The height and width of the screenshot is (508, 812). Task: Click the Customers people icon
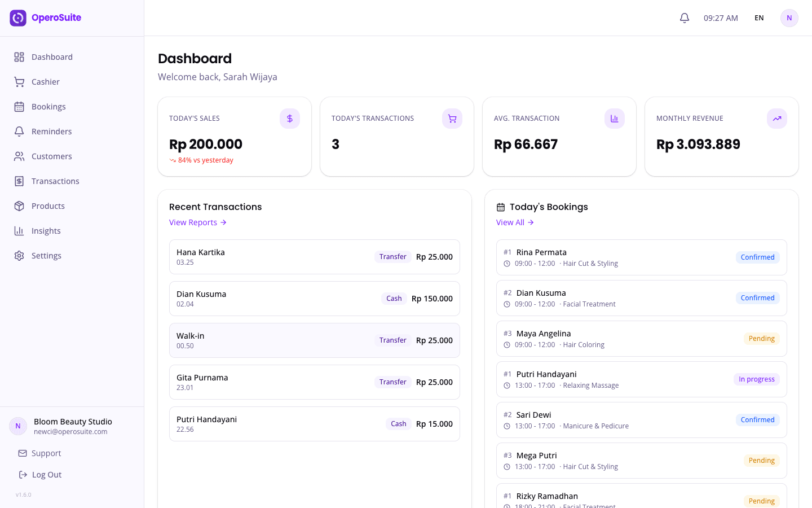(19, 156)
